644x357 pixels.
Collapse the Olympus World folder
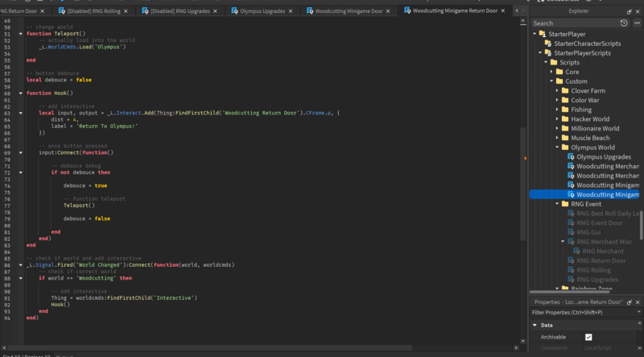pyautogui.click(x=556, y=147)
